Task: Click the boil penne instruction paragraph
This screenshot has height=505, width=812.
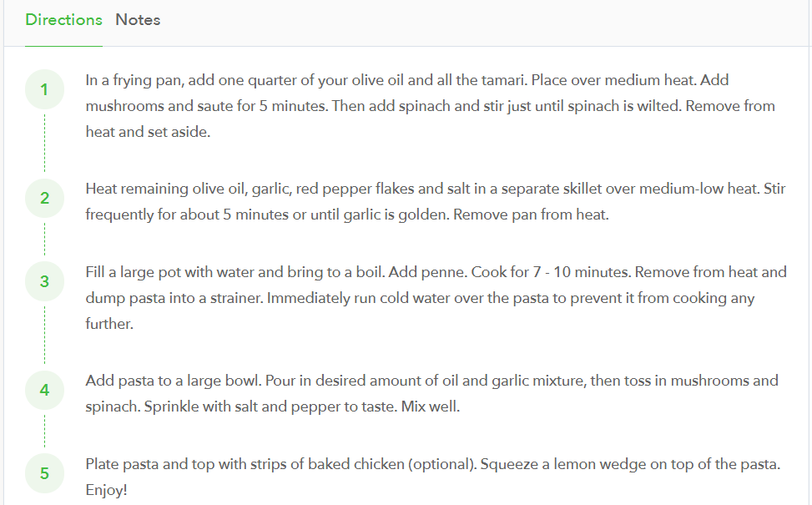Action: (435, 297)
